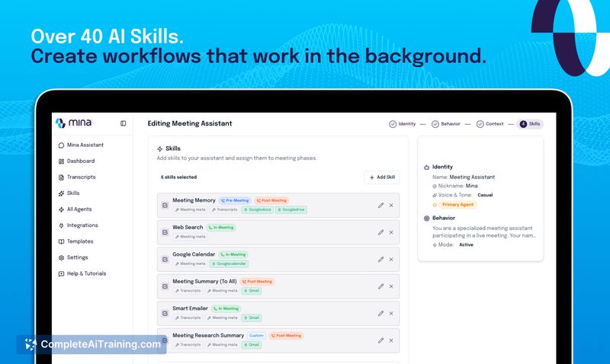
Task: Click Meeting Research Summary skill title
Action: [x=208, y=335]
